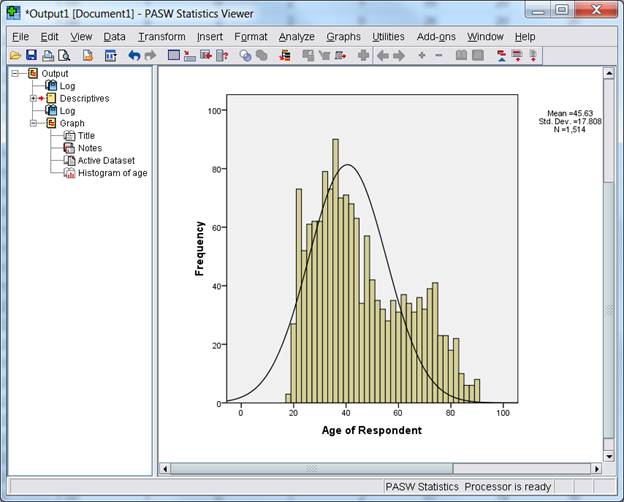The image size is (624, 502).
Task: Open the Format menu
Action: click(x=251, y=37)
